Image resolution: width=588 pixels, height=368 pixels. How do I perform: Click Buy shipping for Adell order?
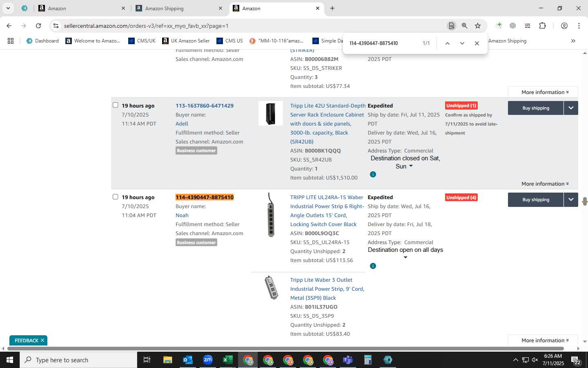[536, 108]
